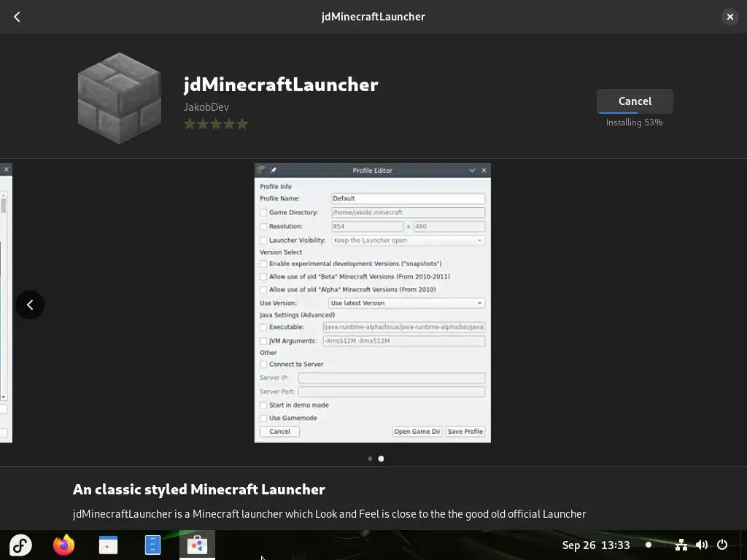Screen dimensions: 747x560
Task: Cancel the installation in progress
Action: (635, 101)
